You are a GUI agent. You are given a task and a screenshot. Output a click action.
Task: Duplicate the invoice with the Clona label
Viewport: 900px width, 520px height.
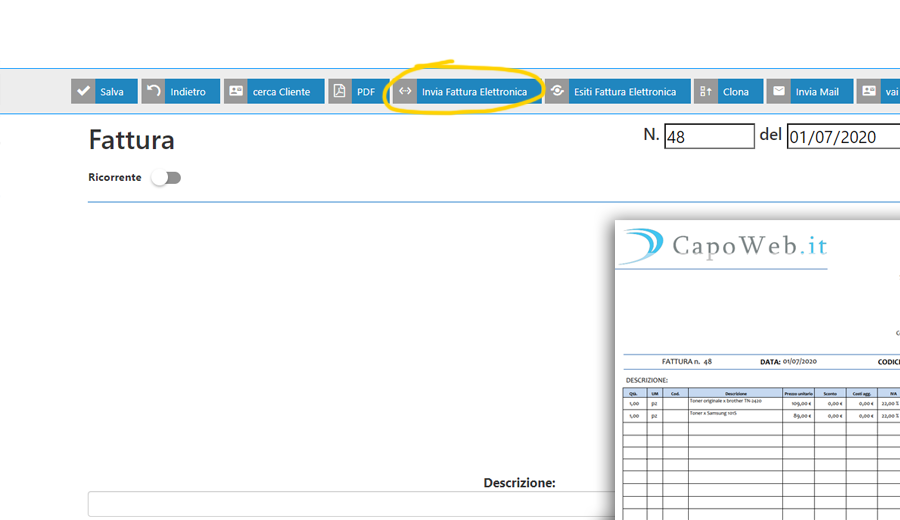point(736,92)
